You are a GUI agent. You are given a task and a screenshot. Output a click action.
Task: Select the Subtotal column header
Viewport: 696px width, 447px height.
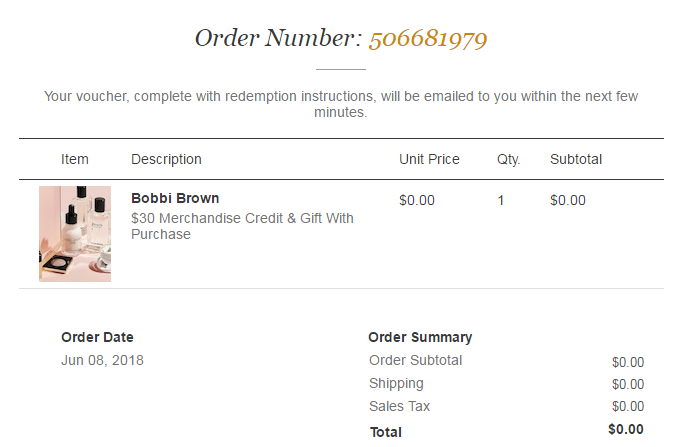click(576, 159)
